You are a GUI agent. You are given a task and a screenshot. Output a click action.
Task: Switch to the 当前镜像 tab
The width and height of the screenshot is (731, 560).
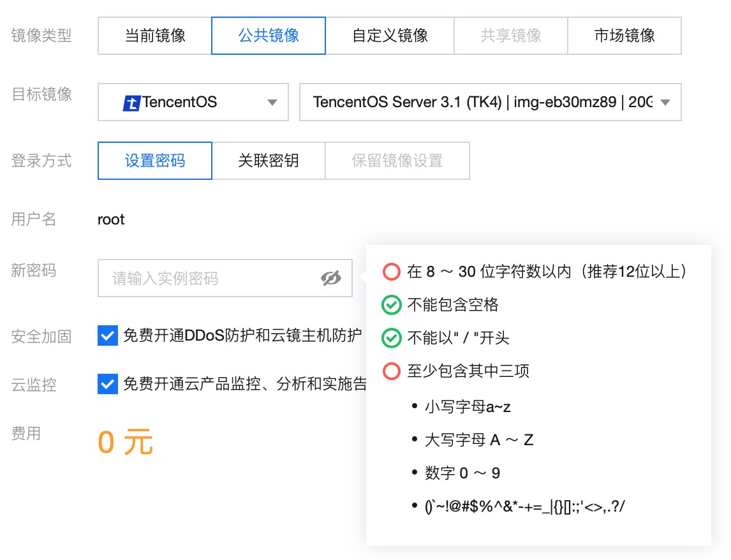[154, 36]
